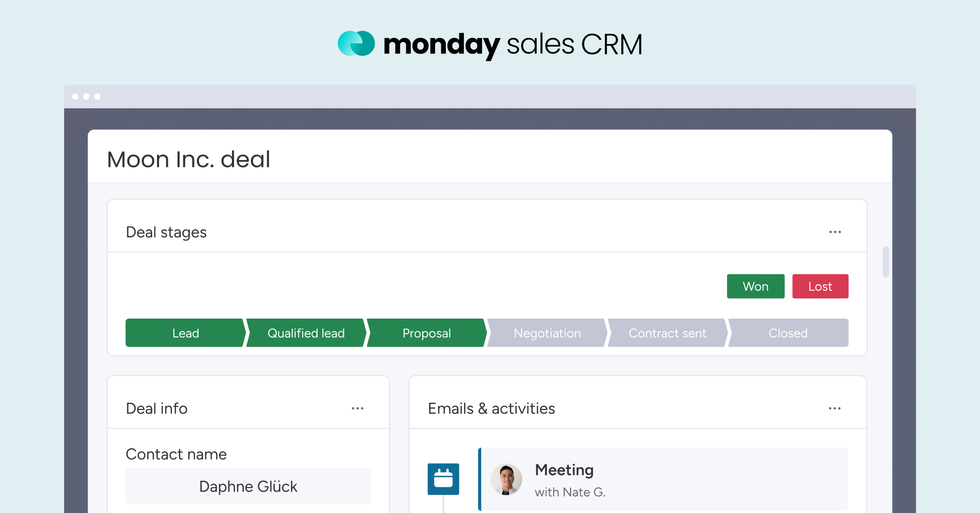Move deal to Contract sent stage
Screen dimensions: 980x513
coord(667,333)
